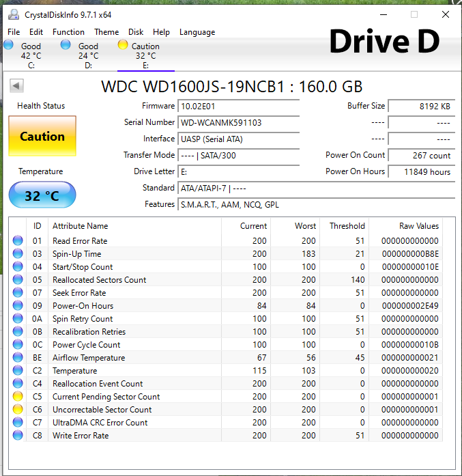The width and height of the screenshot is (462, 476).
Task: Select the Reallocated Sectors Count attribute name
Action: [99, 279]
